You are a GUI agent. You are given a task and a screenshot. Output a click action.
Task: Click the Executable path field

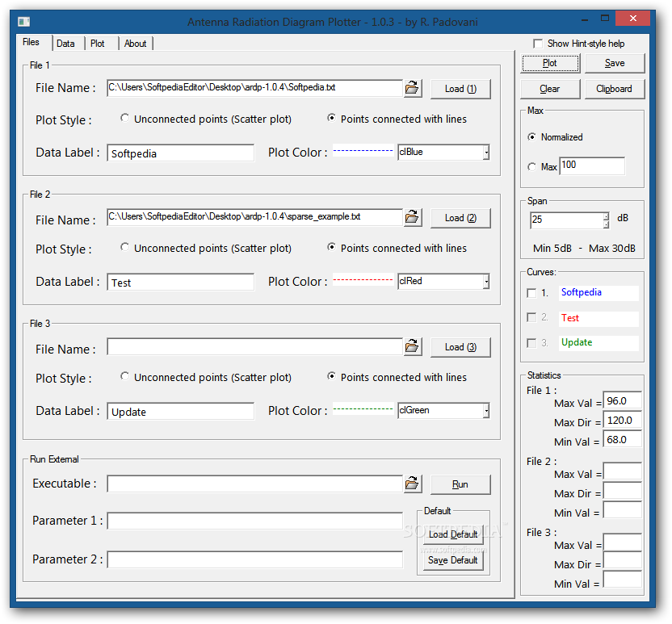tap(255, 484)
